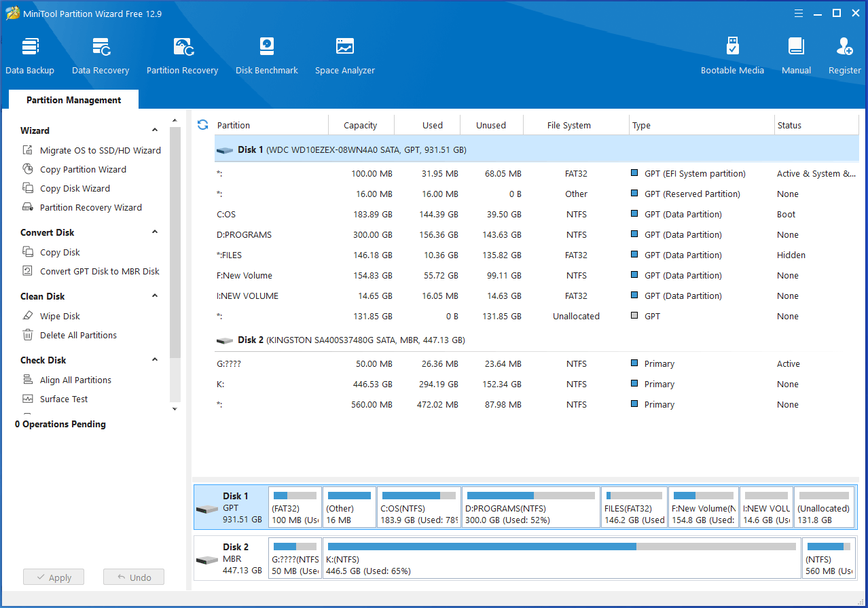This screenshot has height=608, width=868.
Task: Sort by the File System column header
Action: (x=568, y=125)
